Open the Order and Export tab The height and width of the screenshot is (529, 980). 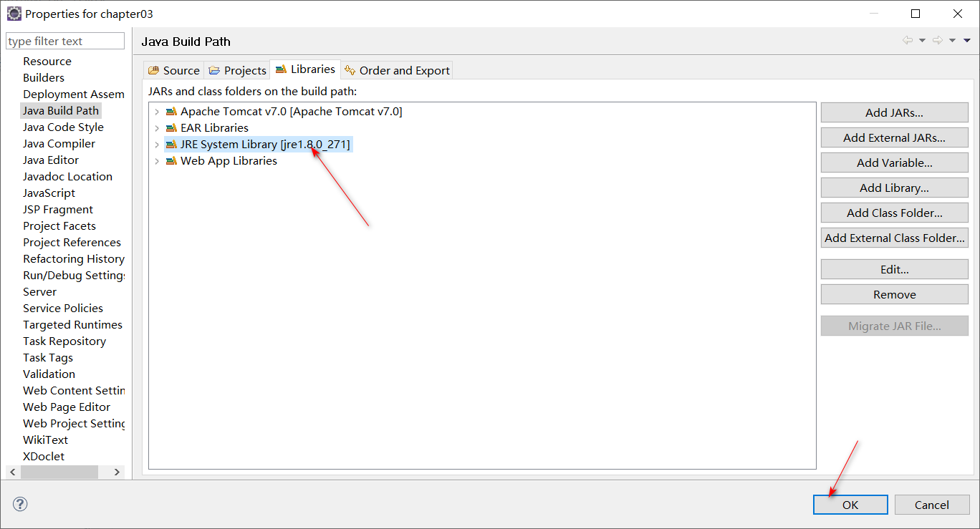(x=397, y=70)
